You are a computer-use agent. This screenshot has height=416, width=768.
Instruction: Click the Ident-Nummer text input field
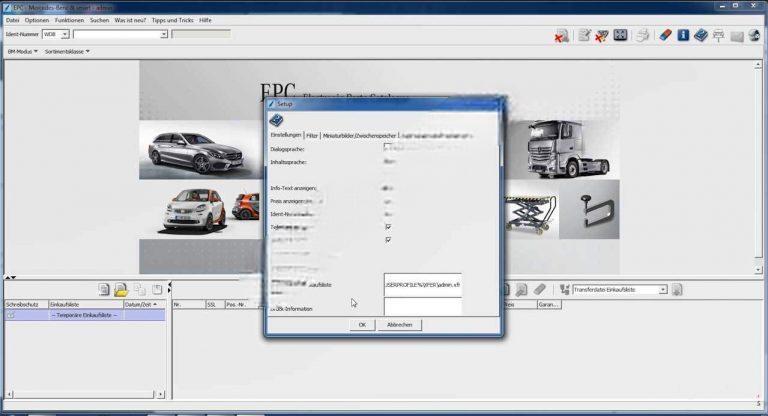pyautogui.click(x=117, y=34)
